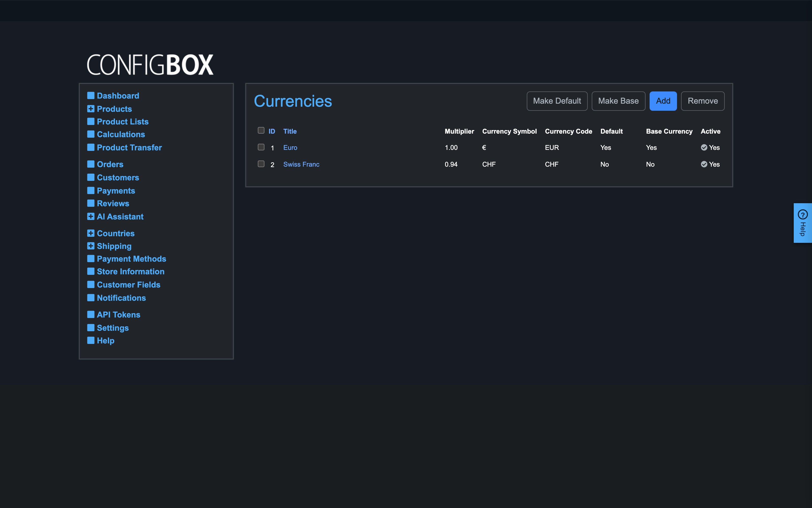Click the € currency symbol cell
Screen dimensions: 812x508
coord(484,148)
